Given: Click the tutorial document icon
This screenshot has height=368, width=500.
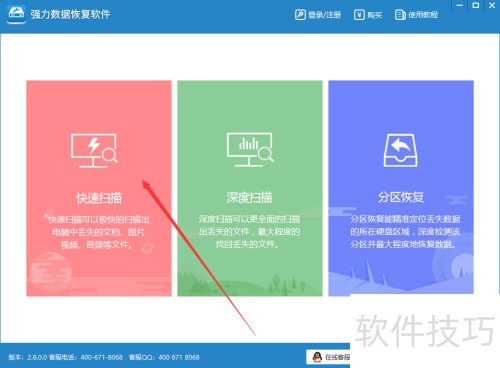Looking at the screenshot, I should pos(400,15).
